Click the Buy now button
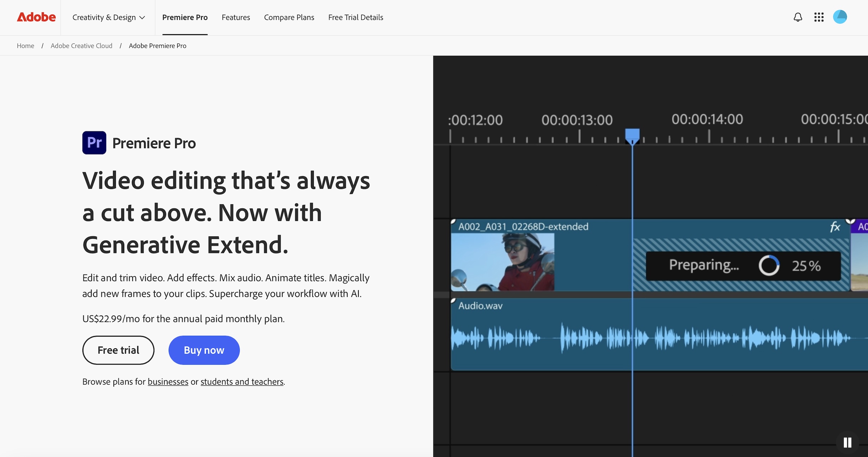Viewport: 868px width, 457px height. [x=204, y=350]
